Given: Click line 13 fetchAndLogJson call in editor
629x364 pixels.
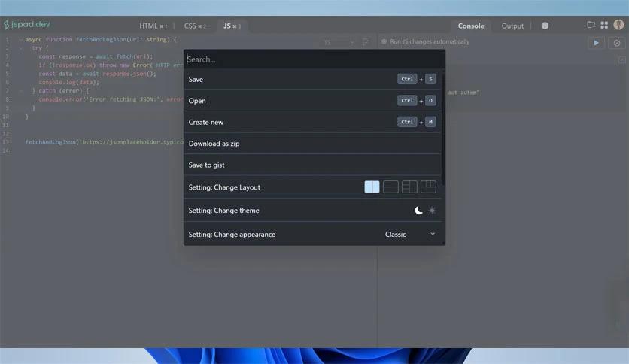Looking at the screenshot, I should click(105, 142).
